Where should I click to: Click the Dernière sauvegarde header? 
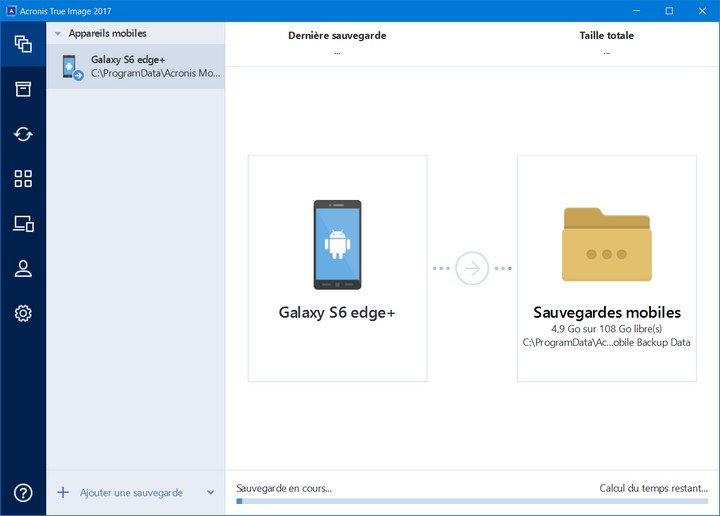pyautogui.click(x=337, y=35)
